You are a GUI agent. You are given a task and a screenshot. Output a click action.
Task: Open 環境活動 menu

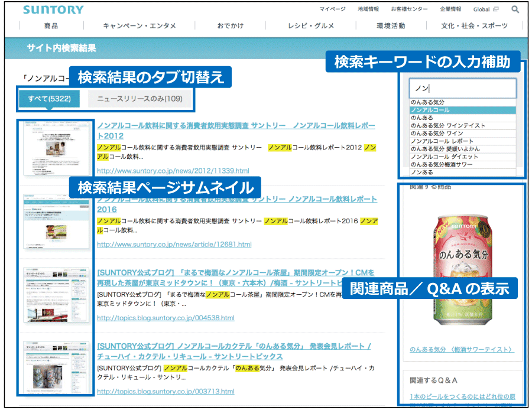391,26
